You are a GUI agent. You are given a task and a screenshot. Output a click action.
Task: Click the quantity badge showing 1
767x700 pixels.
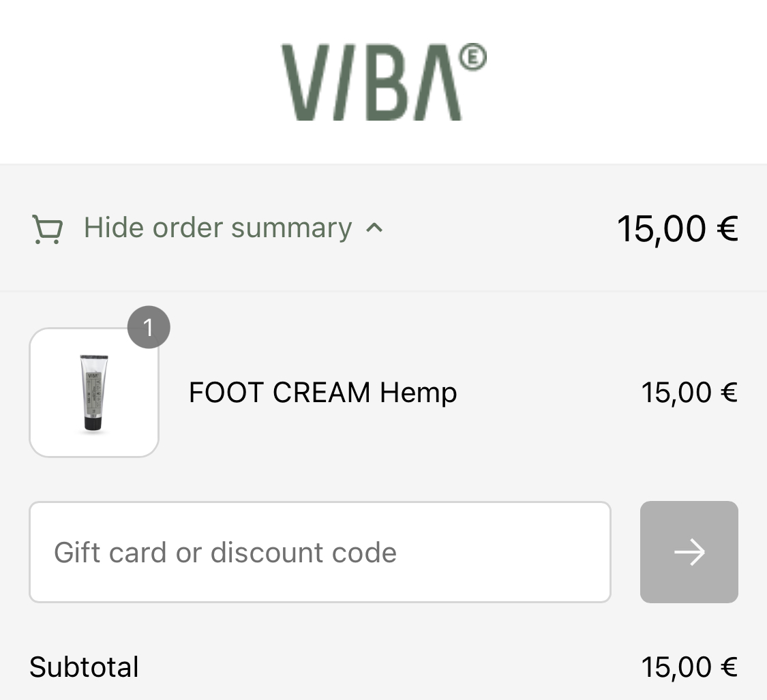(x=149, y=327)
